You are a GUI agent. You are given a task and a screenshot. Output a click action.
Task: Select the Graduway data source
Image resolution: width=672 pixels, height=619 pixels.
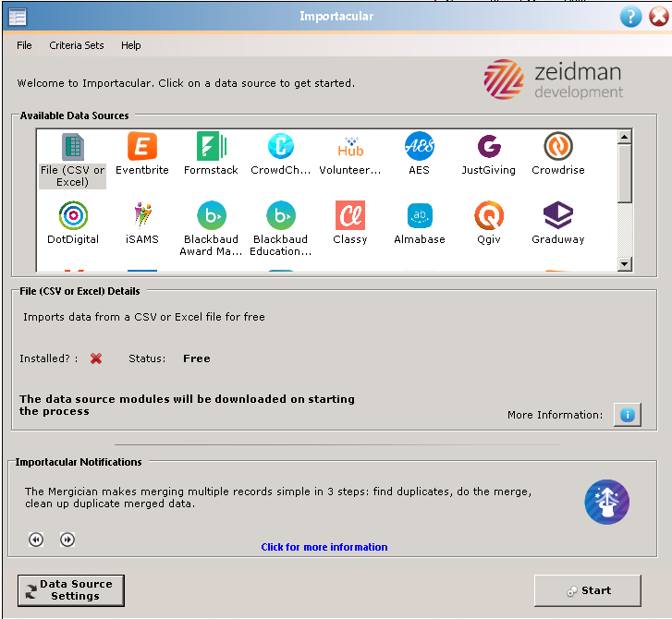[x=558, y=224]
